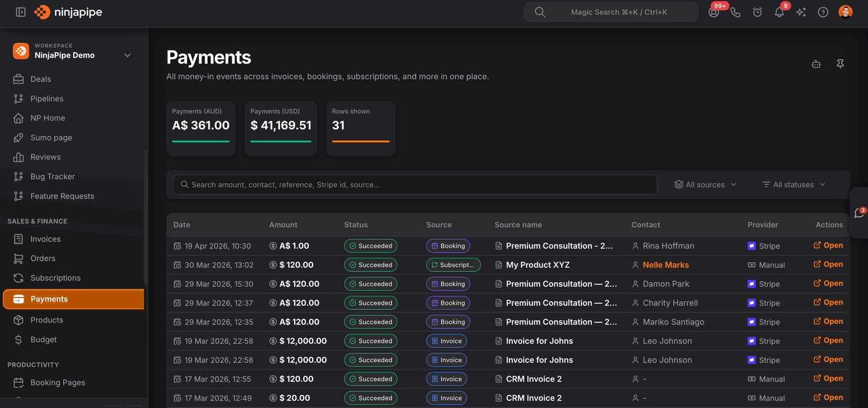The width and height of the screenshot is (868, 408).
Task: Open the Nelle Marks contact link
Action: click(x=665, y=265)
